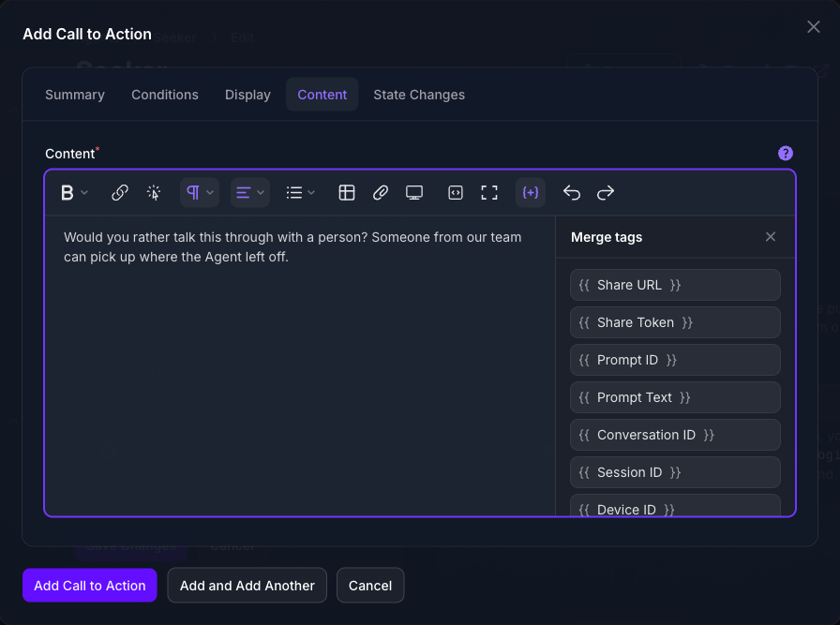Open the alignment dropdown chevron
Viewport: 840px width, 625px height.
(x=261, y=192)
